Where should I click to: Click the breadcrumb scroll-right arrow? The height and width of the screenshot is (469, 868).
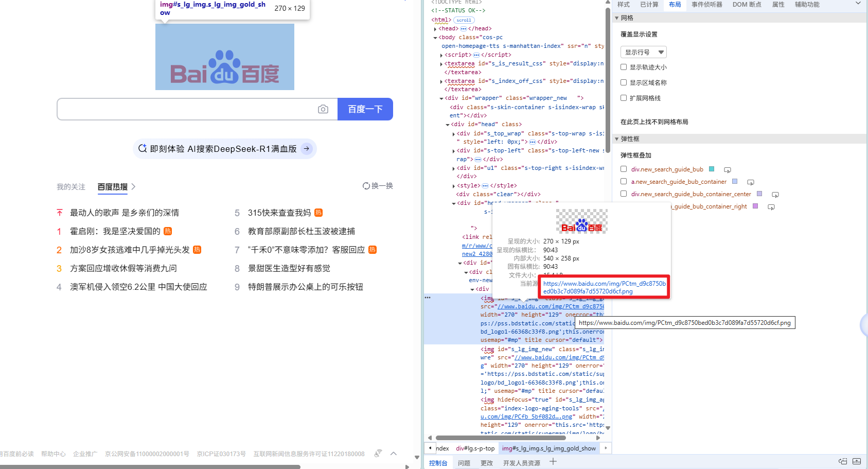click(606, 448)
